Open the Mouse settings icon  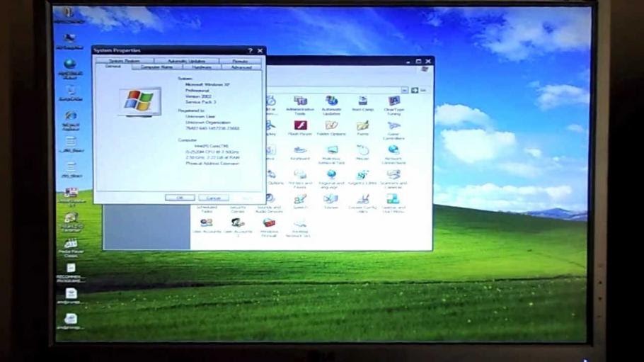click(x=362, y=152)
